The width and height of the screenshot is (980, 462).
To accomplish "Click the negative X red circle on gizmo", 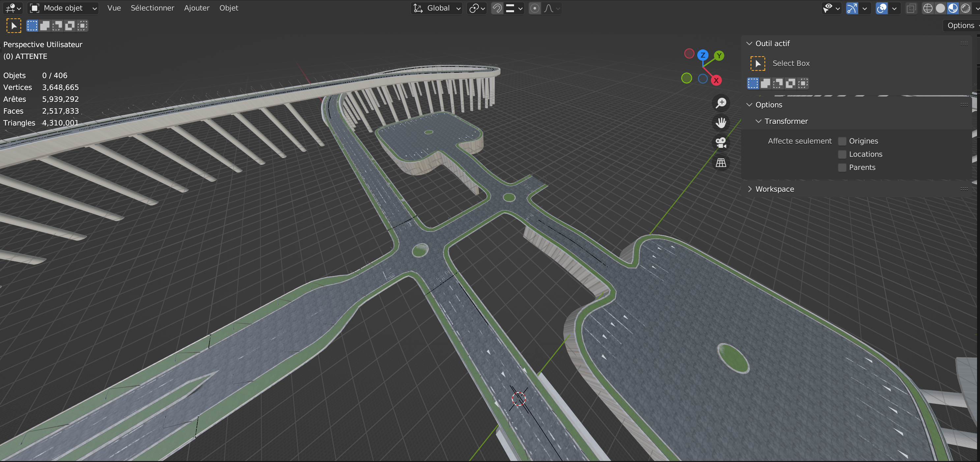I will (689, 54).
